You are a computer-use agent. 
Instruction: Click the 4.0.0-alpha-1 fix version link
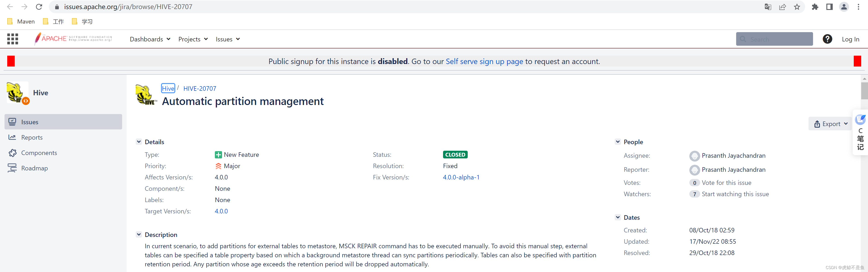[462, 177]
